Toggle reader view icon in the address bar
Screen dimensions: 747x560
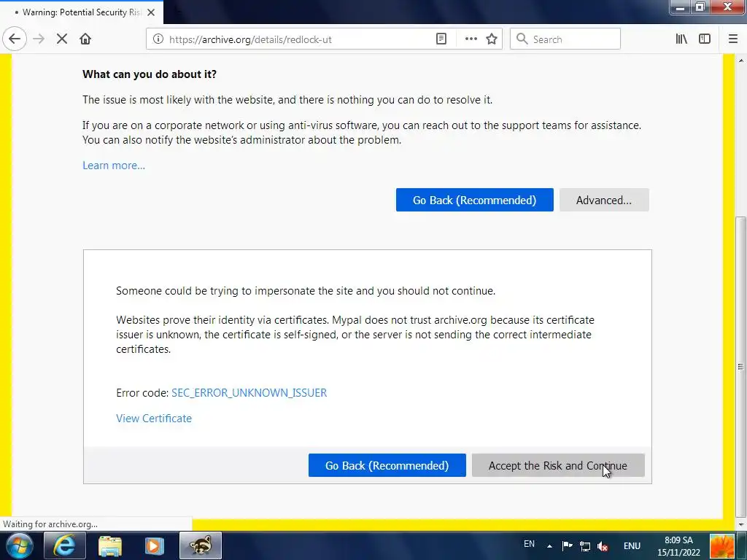click(x=441, y=39)
